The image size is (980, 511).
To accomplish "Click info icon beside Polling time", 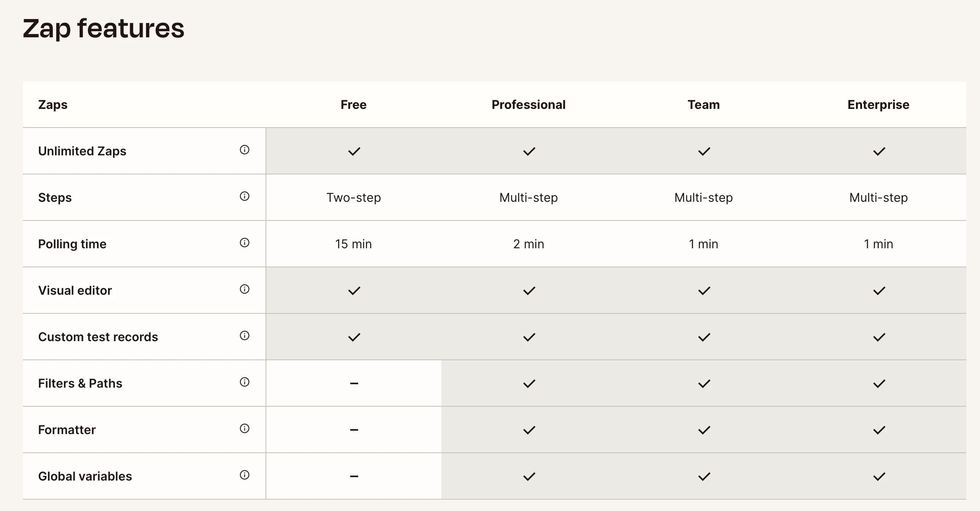I will point(245,243).
